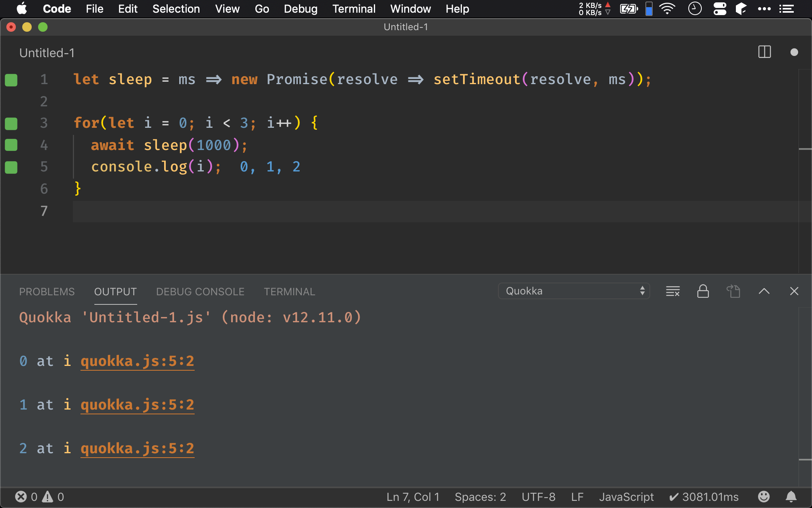
Task: Click the unsaved changes dot on editor tab bar
Action: [x=794, y=52]
